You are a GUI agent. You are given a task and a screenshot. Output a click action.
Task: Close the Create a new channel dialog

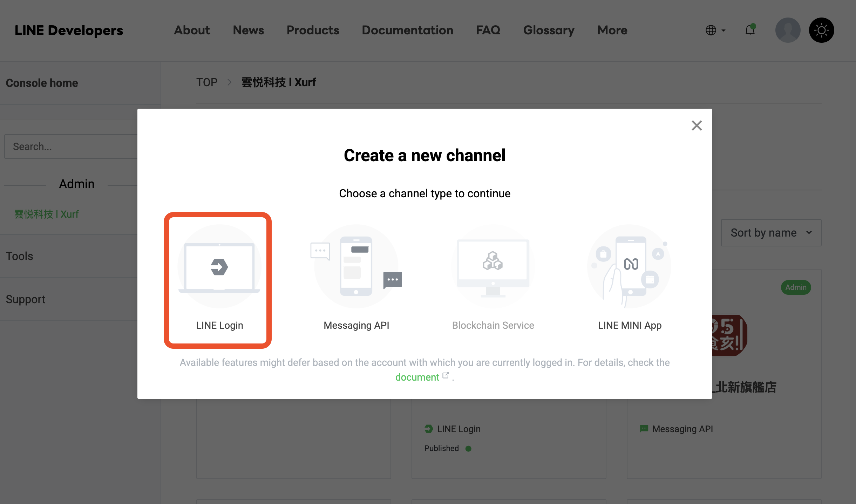697,125
